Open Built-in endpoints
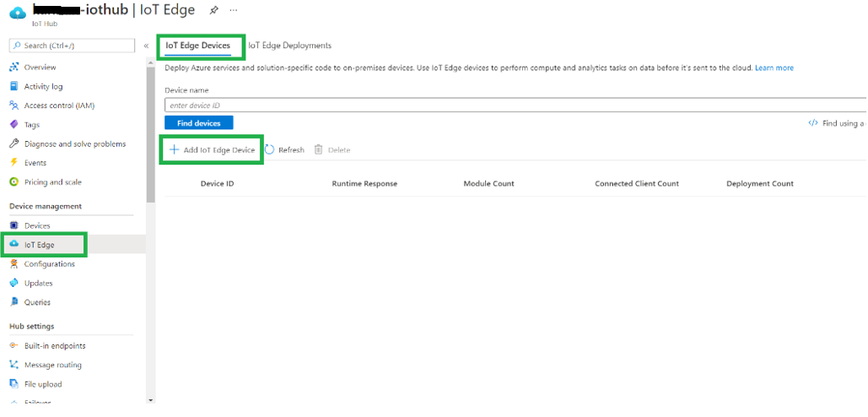 click(55, 346)
